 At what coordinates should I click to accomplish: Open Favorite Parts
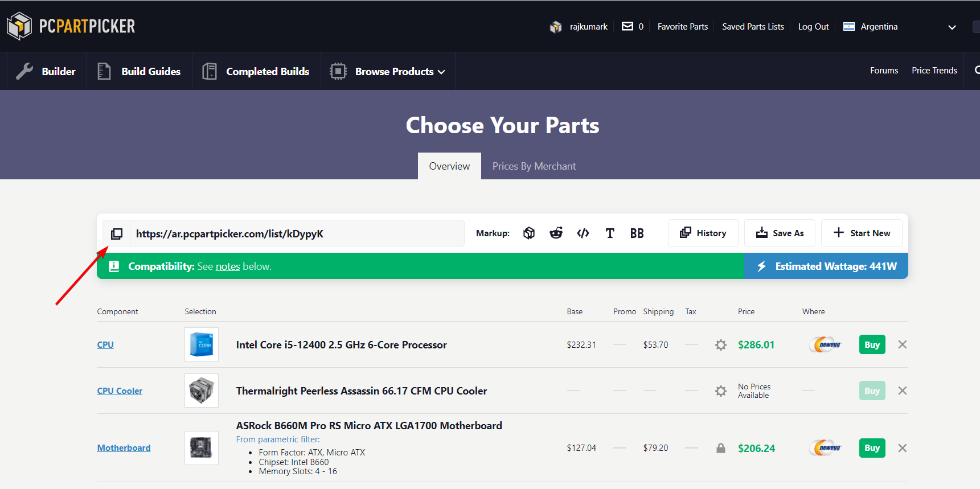[x=683, y=27]
